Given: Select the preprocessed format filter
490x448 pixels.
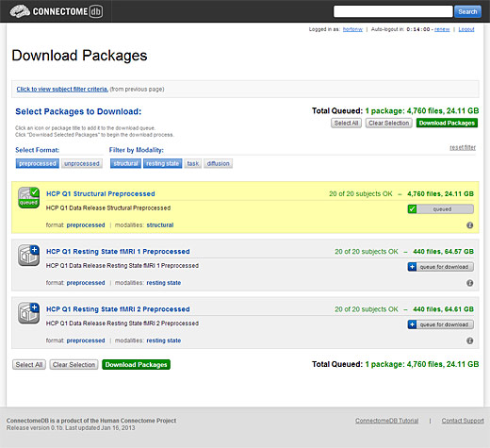Looking at the screenshot, I should coord(38,163).
